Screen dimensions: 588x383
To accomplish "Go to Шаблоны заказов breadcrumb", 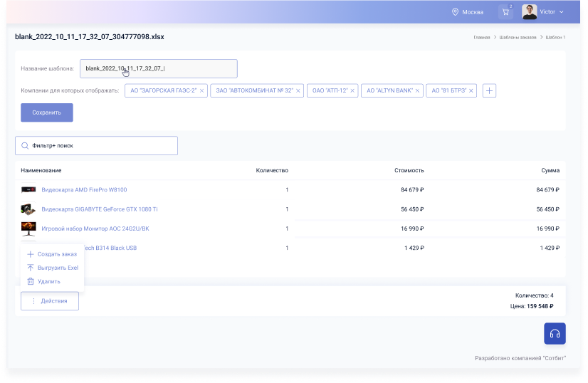I will coord(518,37).
